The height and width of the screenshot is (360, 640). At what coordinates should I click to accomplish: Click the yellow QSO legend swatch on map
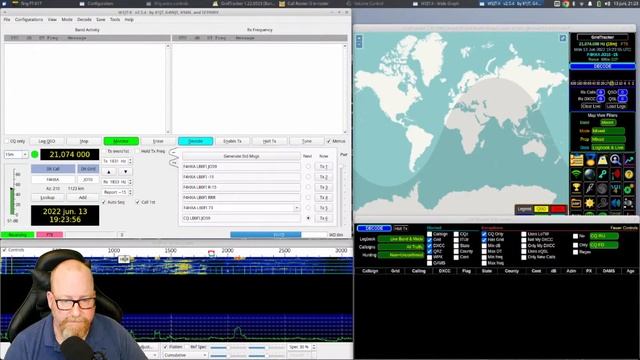pos(541,209)
